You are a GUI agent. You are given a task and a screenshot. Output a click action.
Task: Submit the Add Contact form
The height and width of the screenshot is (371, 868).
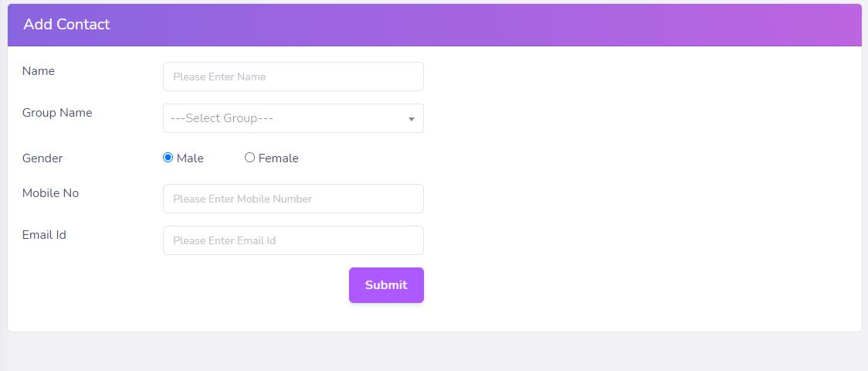coord(386,285)
